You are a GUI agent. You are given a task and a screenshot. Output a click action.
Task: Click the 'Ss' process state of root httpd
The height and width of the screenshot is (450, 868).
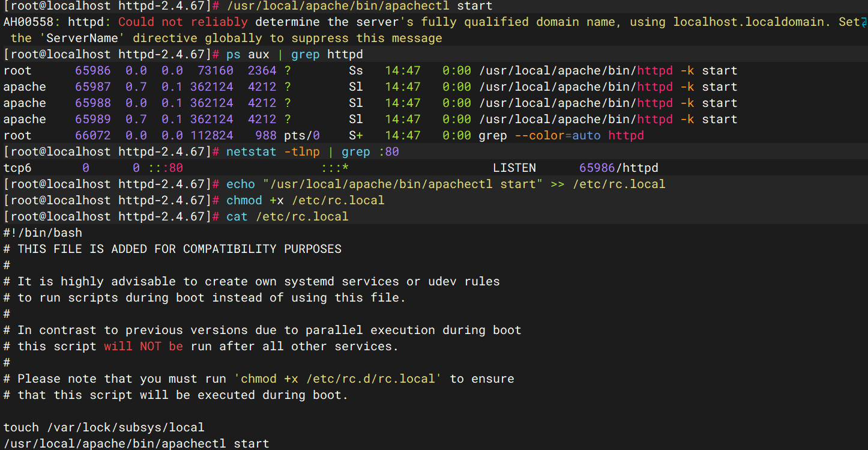tap(356, 71)
